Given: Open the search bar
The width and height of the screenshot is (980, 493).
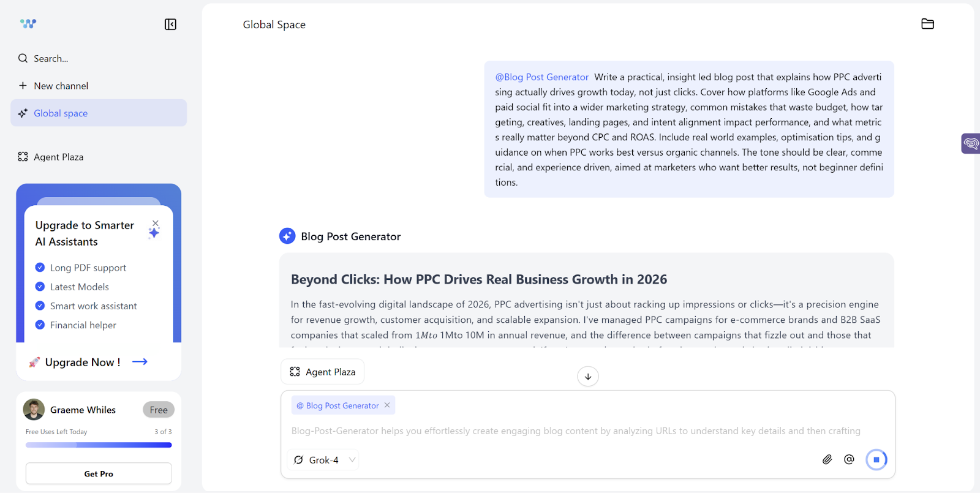Looking at the screenshot, I should point(43,58).
